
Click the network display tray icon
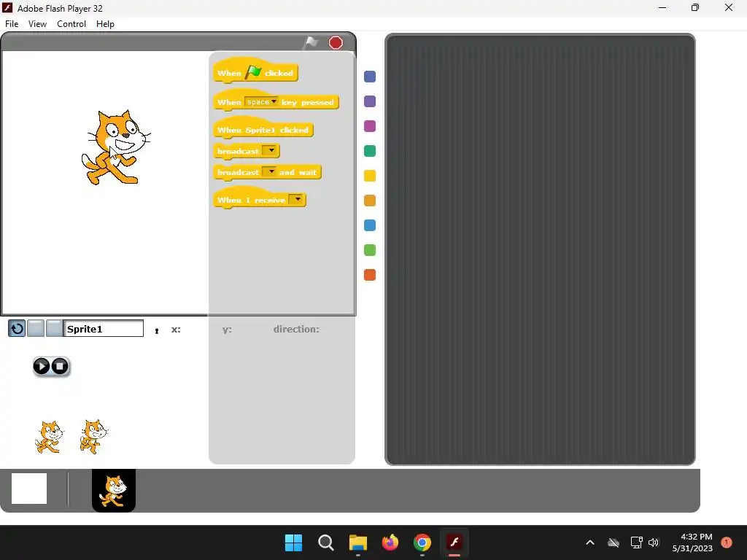click(x=636, y=542)
